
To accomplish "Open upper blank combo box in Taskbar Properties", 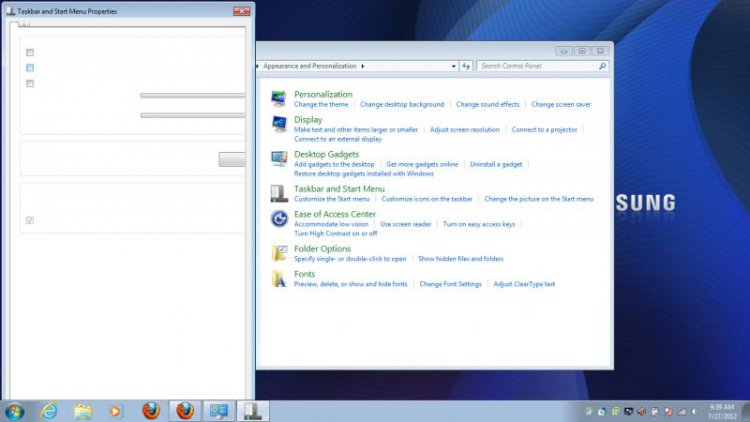I will click(193, 96).
